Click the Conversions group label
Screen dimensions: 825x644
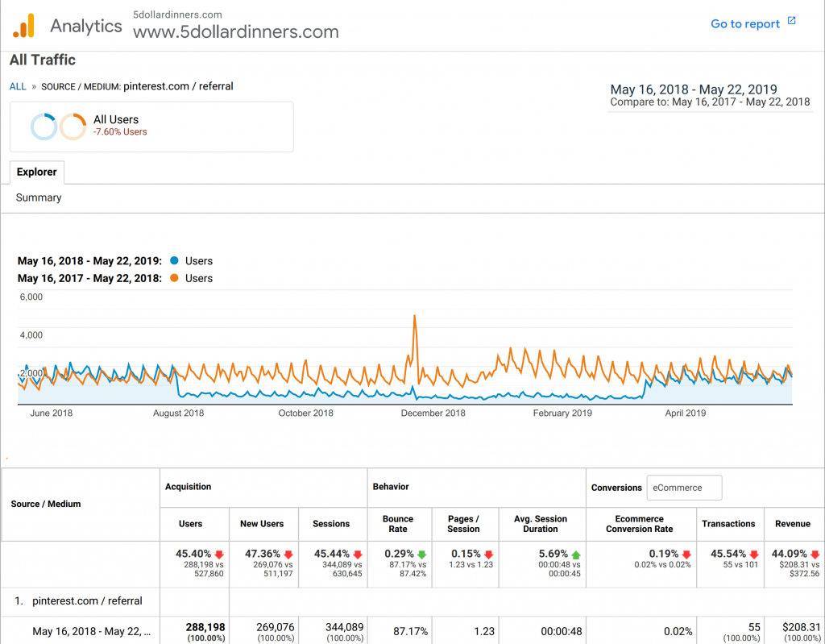pyautogui.click(x=616, y=488)
